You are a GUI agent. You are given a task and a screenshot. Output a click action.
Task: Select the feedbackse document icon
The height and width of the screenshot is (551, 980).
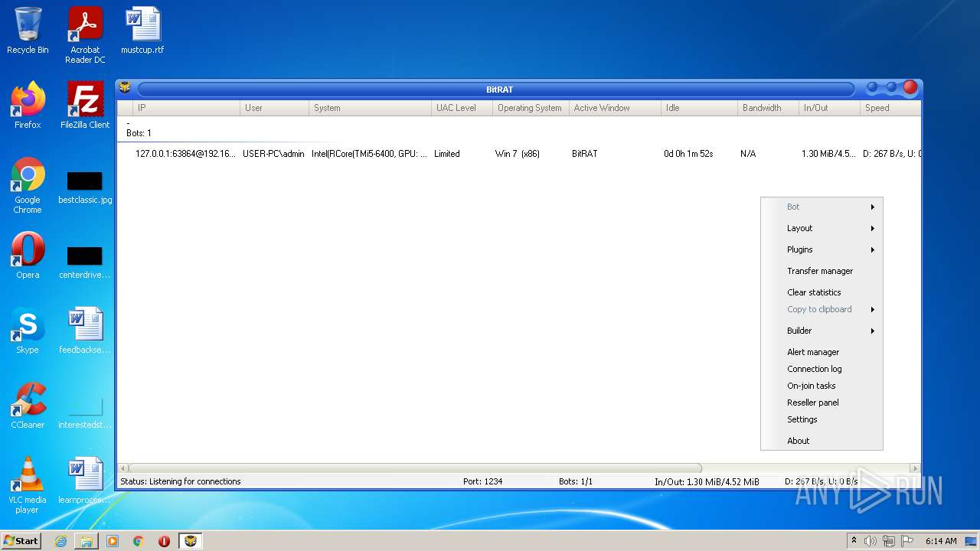pos(85,331)
